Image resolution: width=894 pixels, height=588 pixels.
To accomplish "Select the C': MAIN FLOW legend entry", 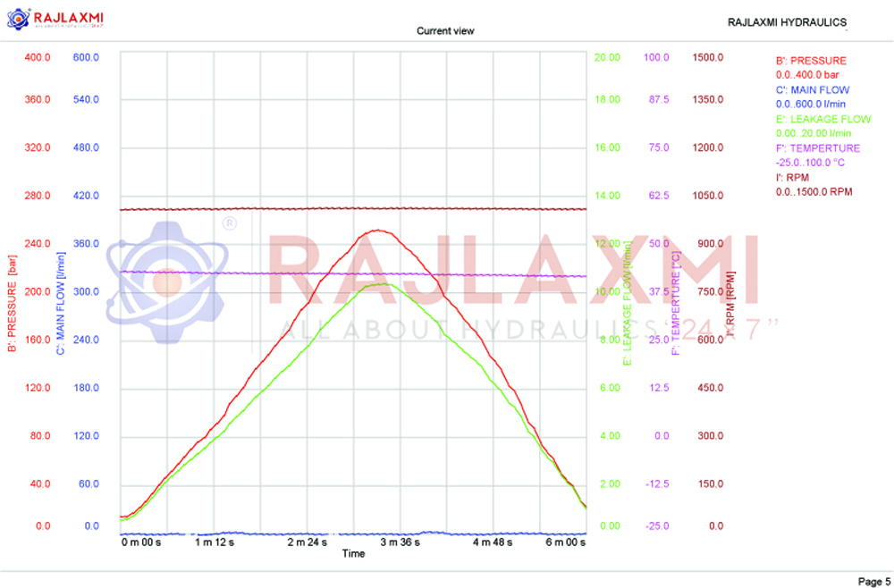I will click(x=813, y=90).
